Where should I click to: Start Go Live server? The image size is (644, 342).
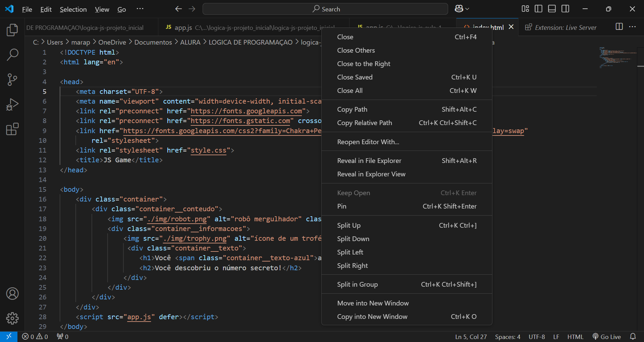pos(607,337)
